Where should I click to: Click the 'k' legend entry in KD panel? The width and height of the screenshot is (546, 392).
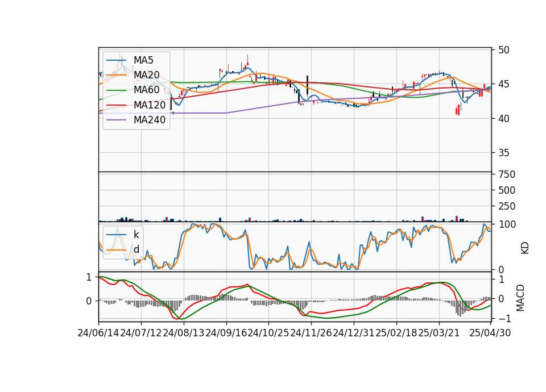pyautogui.click(x=136, y=235)
